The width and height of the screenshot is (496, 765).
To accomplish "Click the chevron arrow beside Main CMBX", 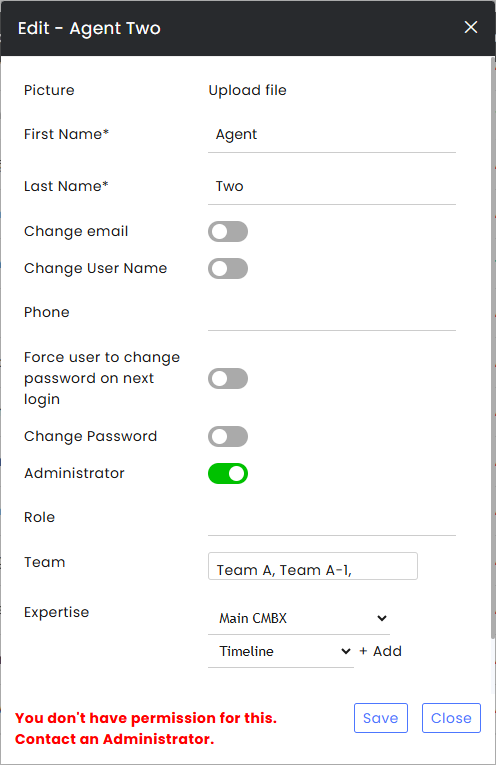I will click(x=382, y=618).
